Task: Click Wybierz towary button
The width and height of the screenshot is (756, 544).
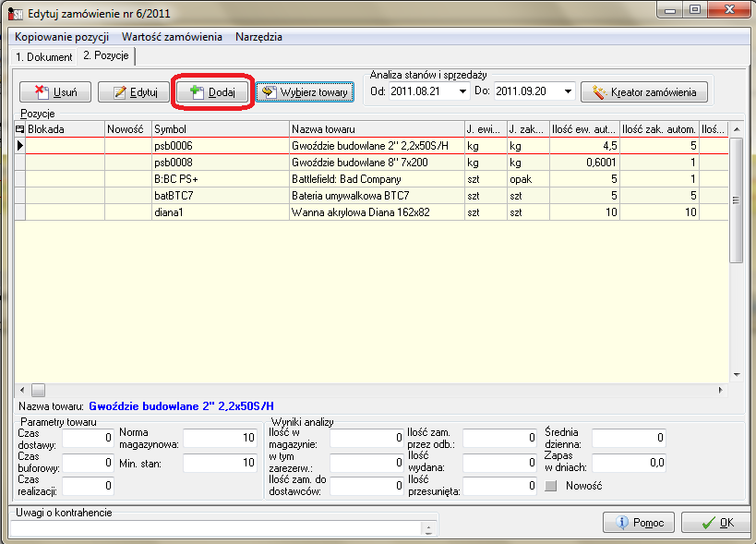Action: (305, 92)
